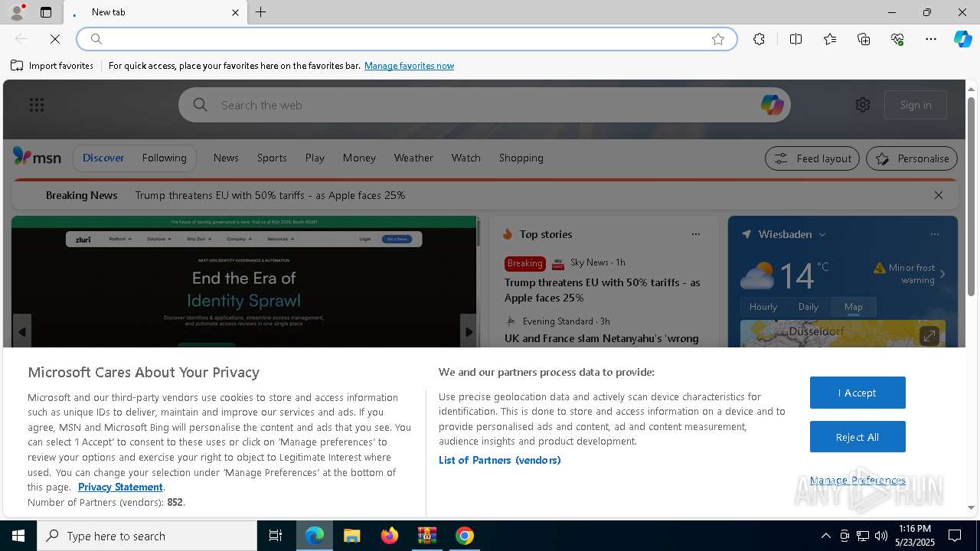
Task: Open the News menu item
Action: (x=226, y=158)
